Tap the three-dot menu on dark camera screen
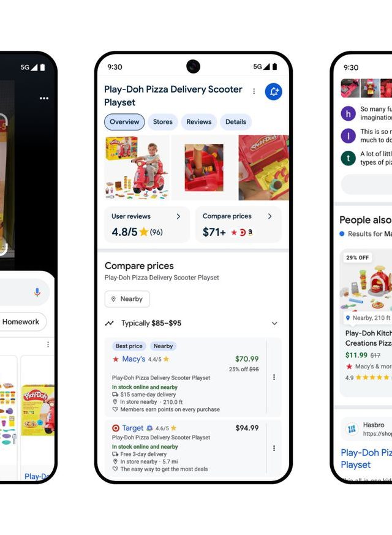Screen dimensions: 392x535 click(44, 98)
